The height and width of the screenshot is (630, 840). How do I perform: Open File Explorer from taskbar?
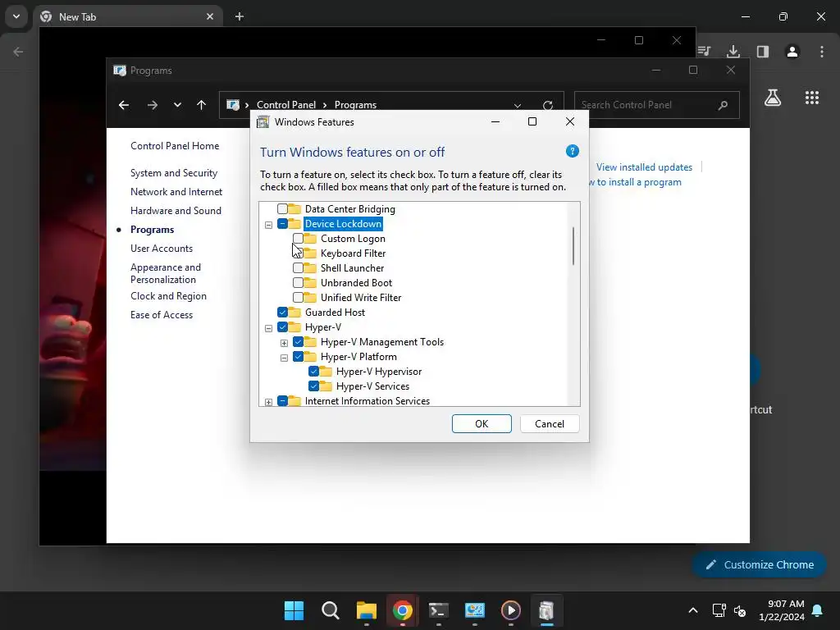pos(367,610)
